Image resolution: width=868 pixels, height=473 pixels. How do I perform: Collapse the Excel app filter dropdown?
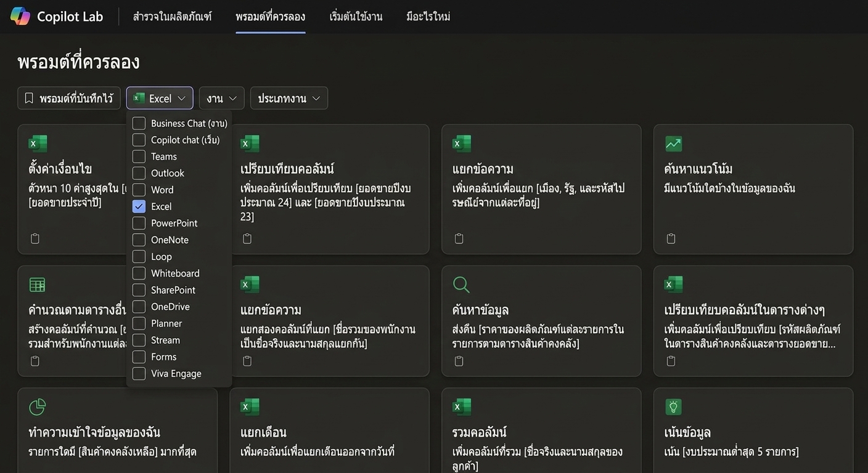(x=160, y=98)
